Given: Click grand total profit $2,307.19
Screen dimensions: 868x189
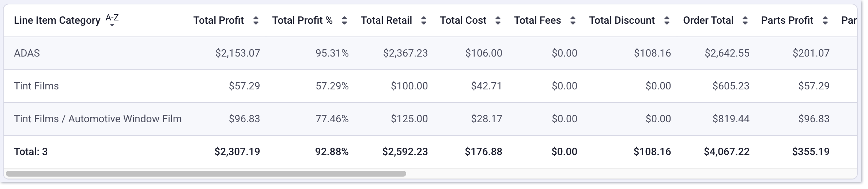Looking at the screenshot, I should pyautogui.click(x=237, y=152).
